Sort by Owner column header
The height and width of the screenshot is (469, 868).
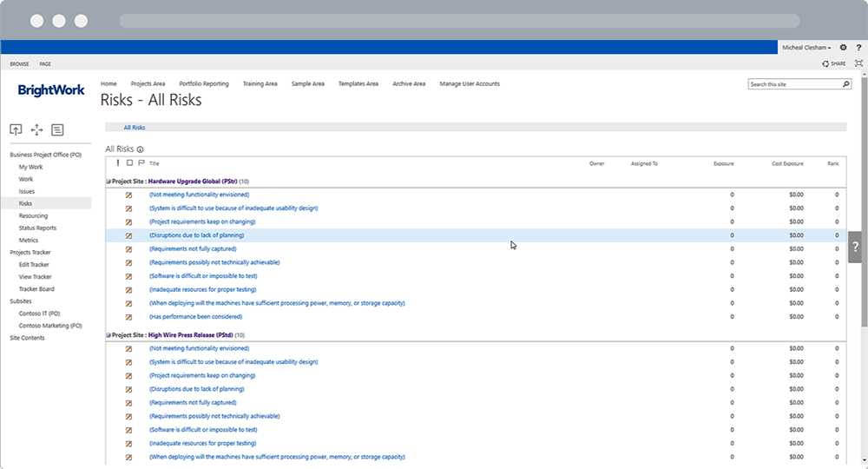[x=597, y=164]
